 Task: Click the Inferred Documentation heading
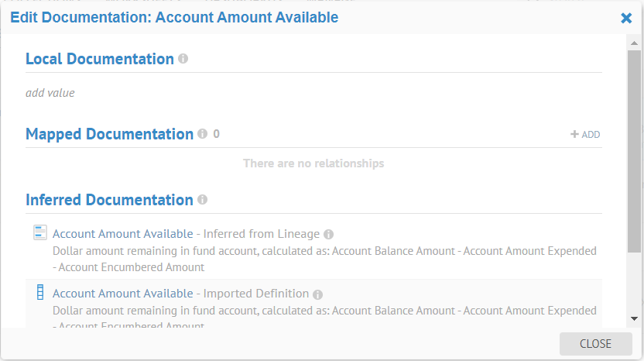click(x=109, y=200)
